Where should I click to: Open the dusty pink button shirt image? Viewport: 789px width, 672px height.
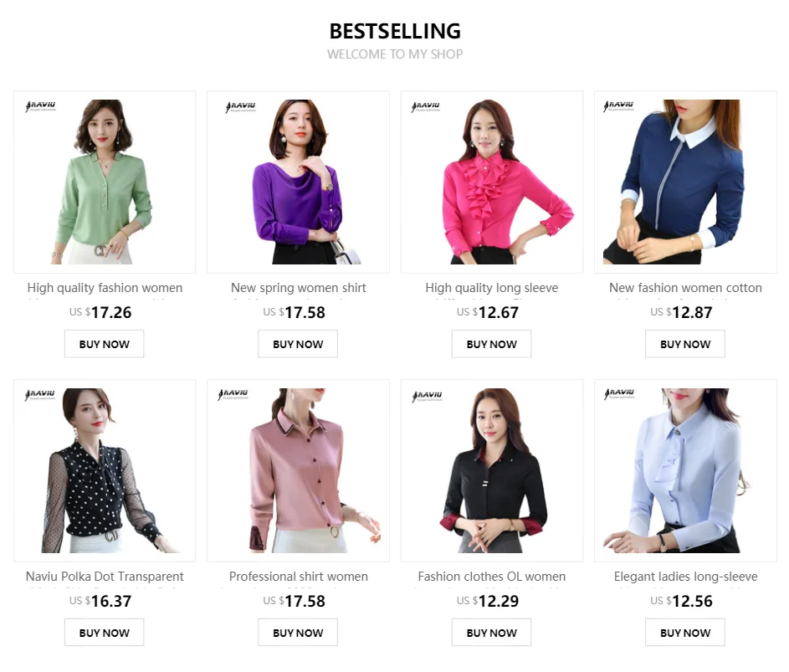click(x=298, y=470)
